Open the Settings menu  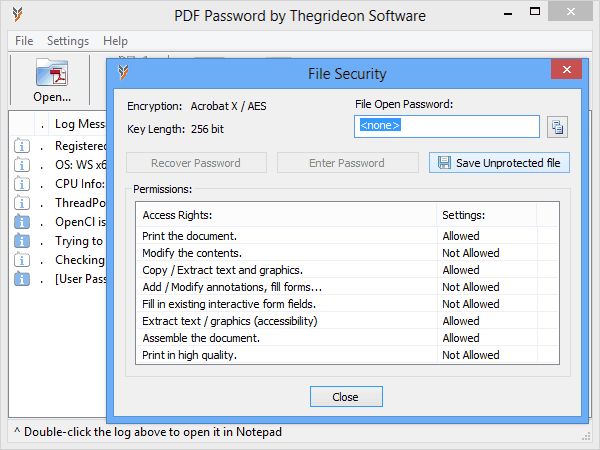(x=68, y=41)
